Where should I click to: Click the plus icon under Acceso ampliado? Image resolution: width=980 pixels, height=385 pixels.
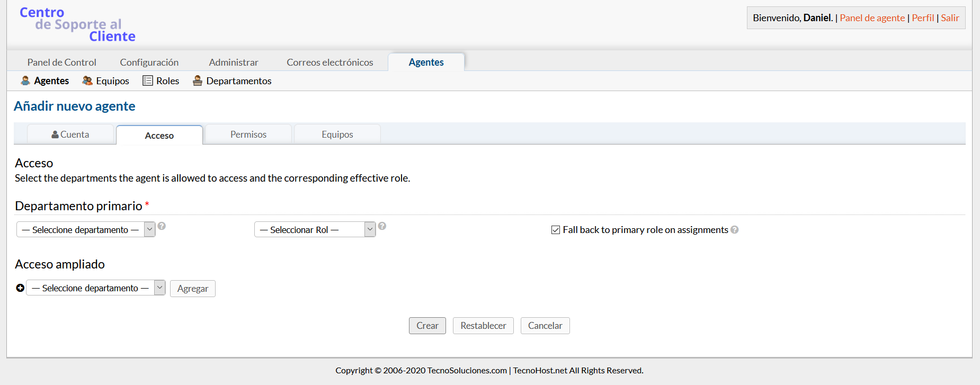(20, 288)
